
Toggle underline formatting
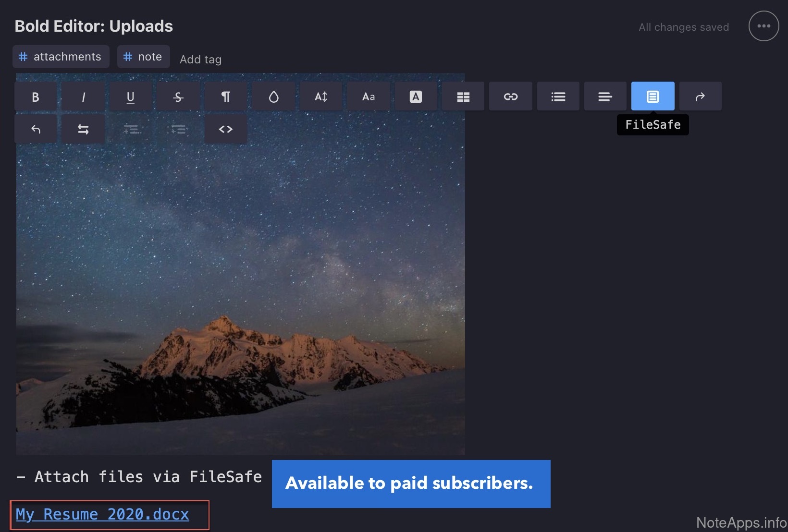tap(130, 97)
